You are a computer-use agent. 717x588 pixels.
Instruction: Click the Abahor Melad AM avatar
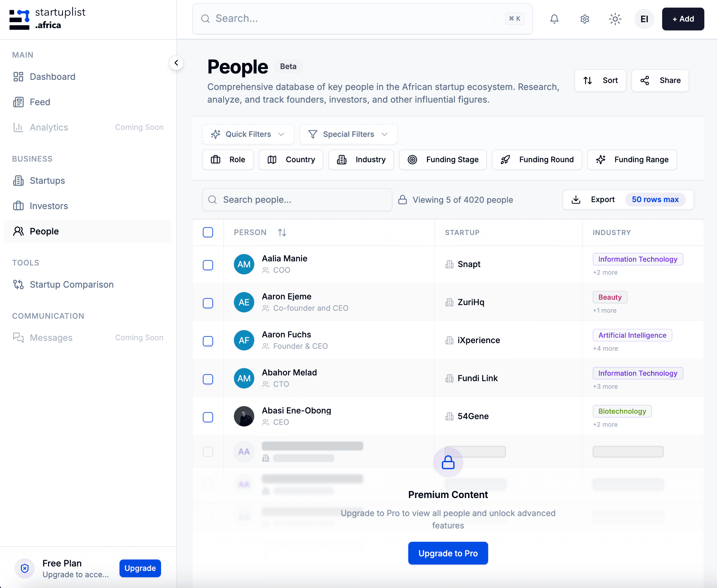coord(244,378)
